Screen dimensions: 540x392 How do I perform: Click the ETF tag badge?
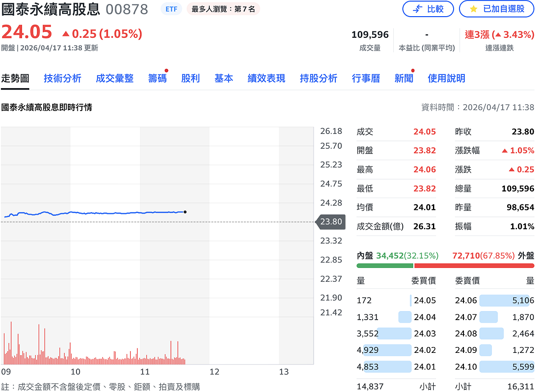coord(171,9)
